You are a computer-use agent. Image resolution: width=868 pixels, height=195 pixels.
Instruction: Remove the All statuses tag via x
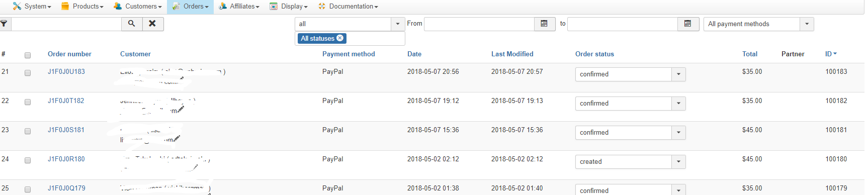340,38
